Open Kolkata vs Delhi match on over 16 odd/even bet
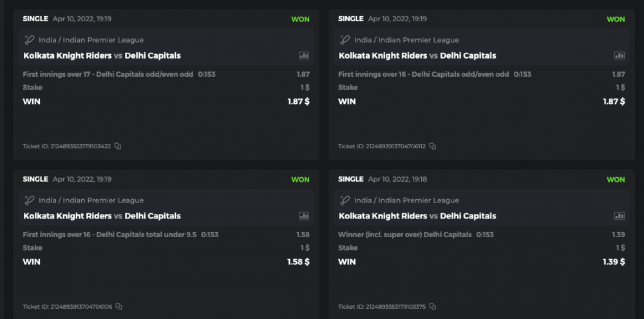Viewport: 644px width, 319px height. (417, 55)
